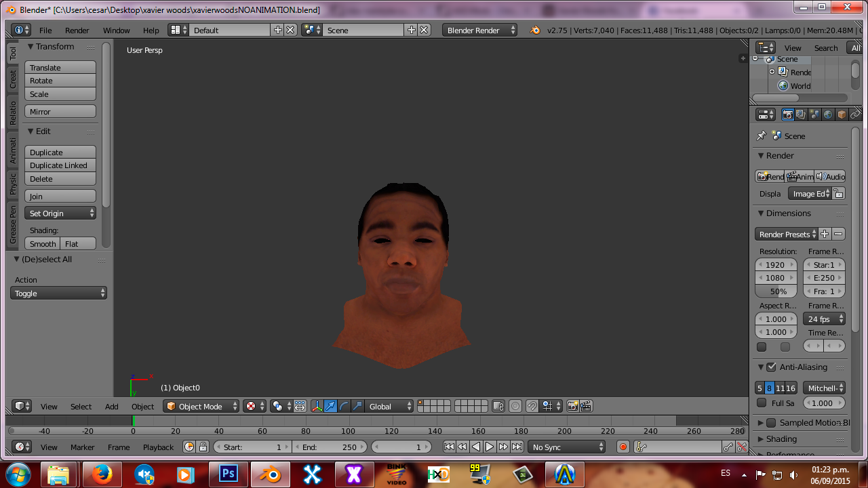Open the Object properties cube tab
868x488 pixels.
[x=842, y=115]
